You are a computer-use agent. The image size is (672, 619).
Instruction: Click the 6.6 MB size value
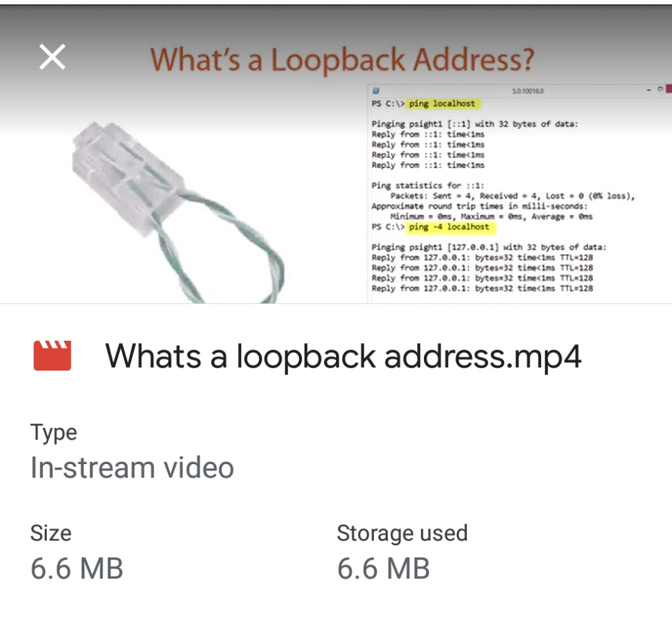click(x=77, y=568)
